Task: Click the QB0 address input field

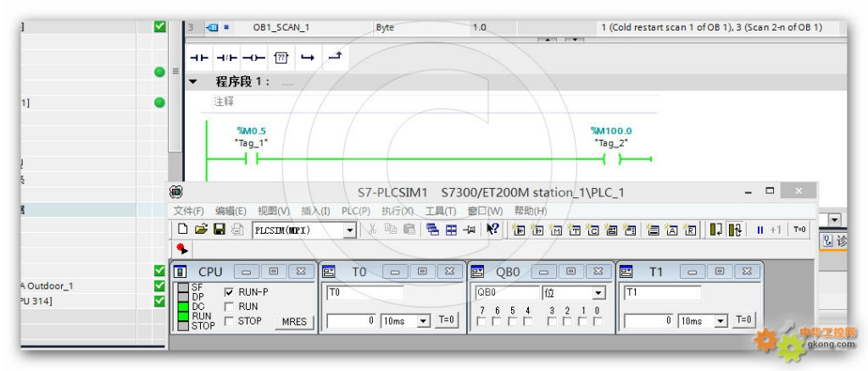Action: click(x=507, y=293)
